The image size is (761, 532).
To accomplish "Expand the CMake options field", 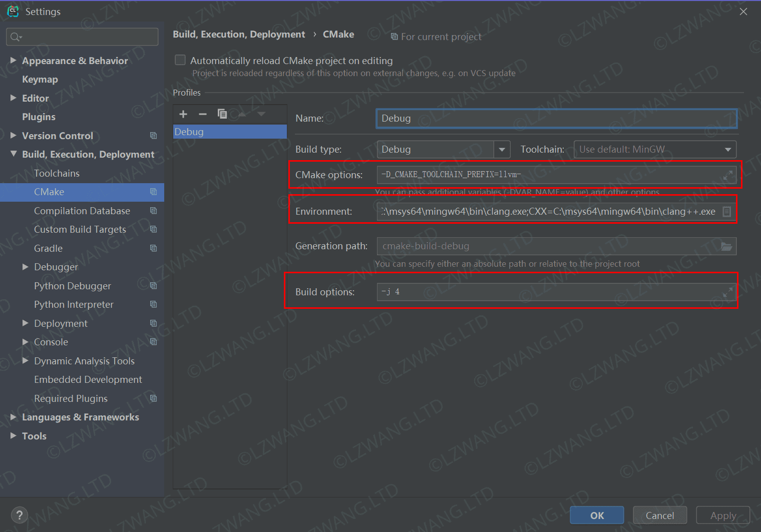I will (727, 175).
